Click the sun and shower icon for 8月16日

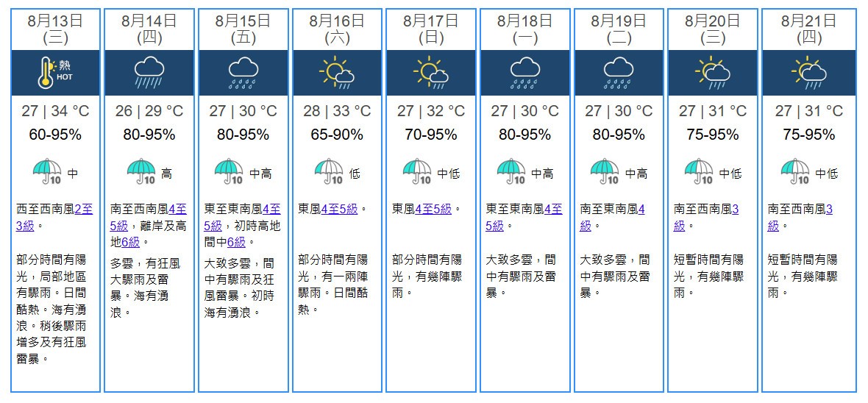337,72
